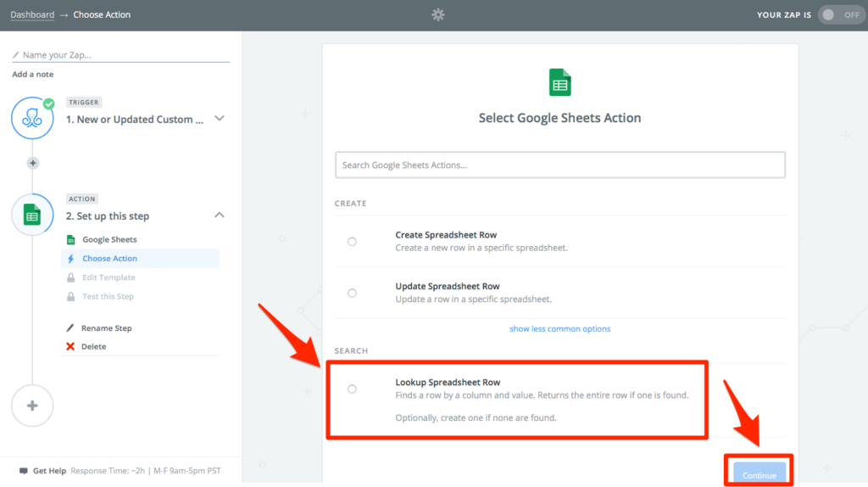Turn the Zap on with OFF toggle

pyautogui.click(x=841, y=15)
